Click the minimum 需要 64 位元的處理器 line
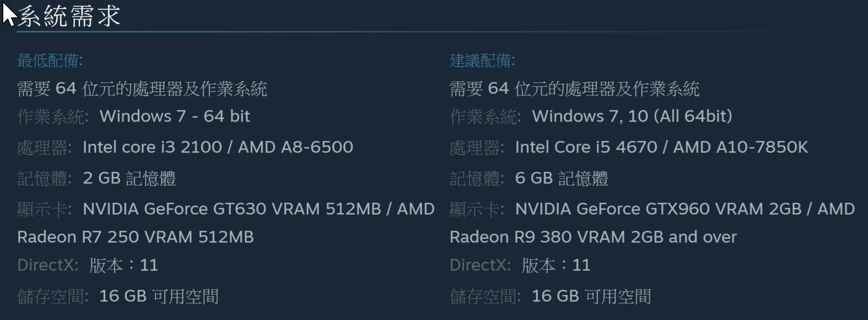Image resolution: width=868 pixels, height=320 pixels. tap(142, 88)
